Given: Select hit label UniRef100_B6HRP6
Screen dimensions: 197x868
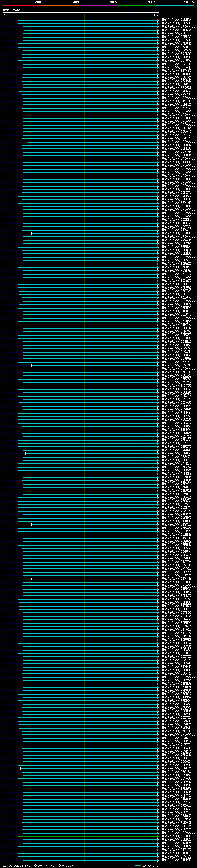Looking at the screenshot, I should [177, 406].
